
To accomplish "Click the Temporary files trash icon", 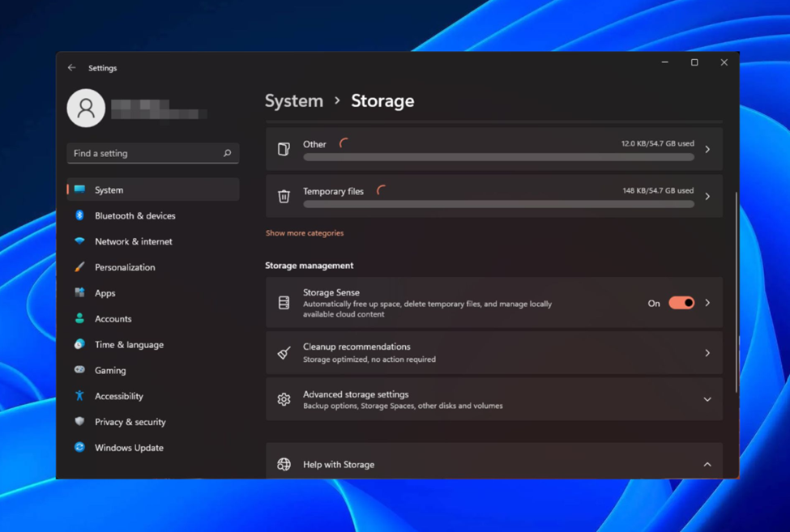I will tap(284, 196).
